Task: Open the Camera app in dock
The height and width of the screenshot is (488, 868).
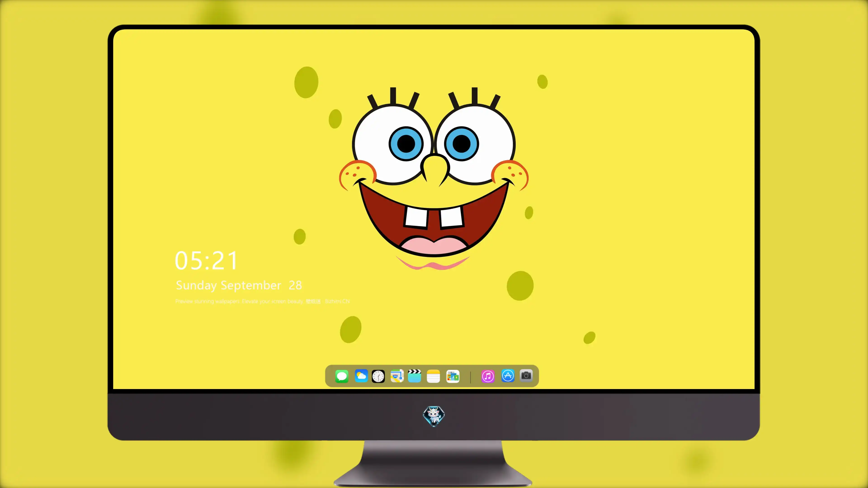Action: pos(526,375)
